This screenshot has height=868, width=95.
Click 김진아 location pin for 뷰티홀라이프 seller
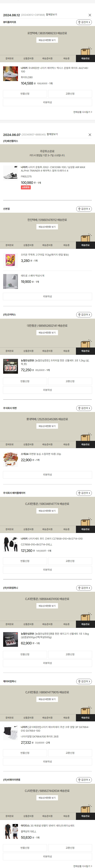pyautogui.click(x=84, y=22)
